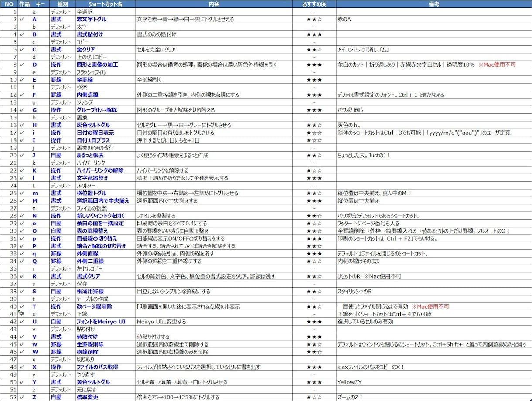Click the Meiryo UIに変更する description cell
Image resolution: width=532 pixels, height=401 pixels.
tap(214, 322)
